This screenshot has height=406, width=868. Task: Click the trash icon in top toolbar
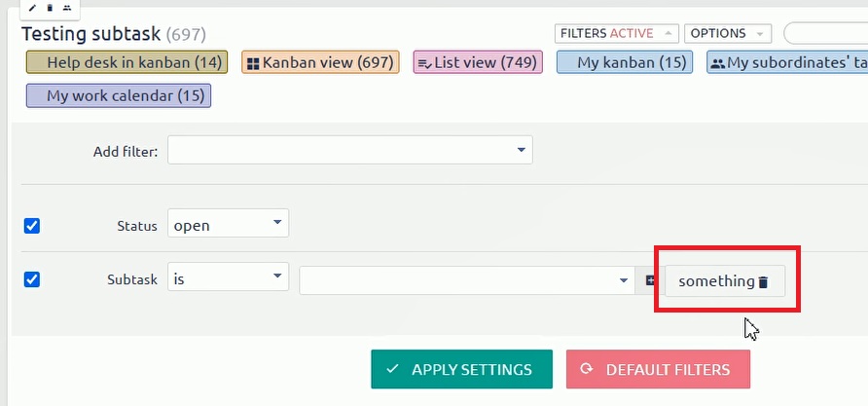pos(50,8)
